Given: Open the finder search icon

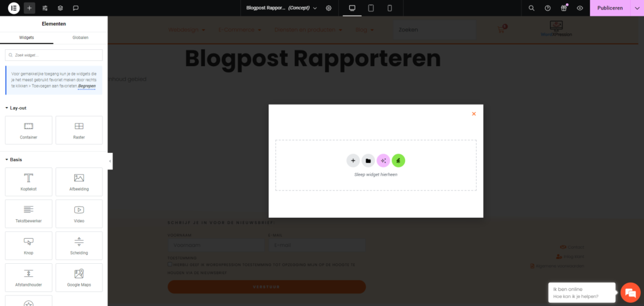Looking at the screenshot, I should click(531, 8).
